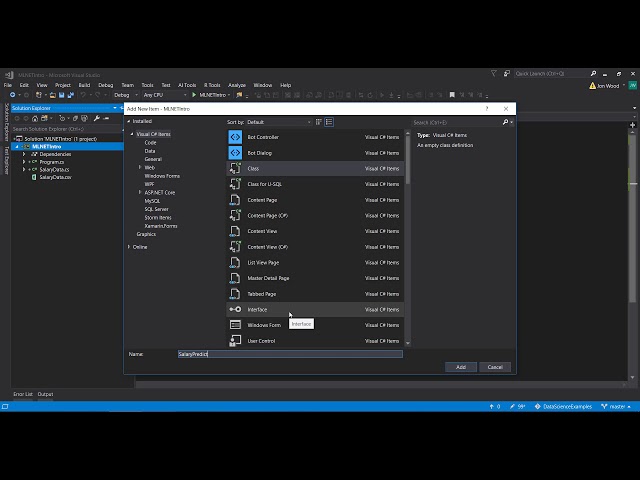The image size is (640, 480).
Task: Open the File menu
Action: pyautogui.click(x=8, y=85)
